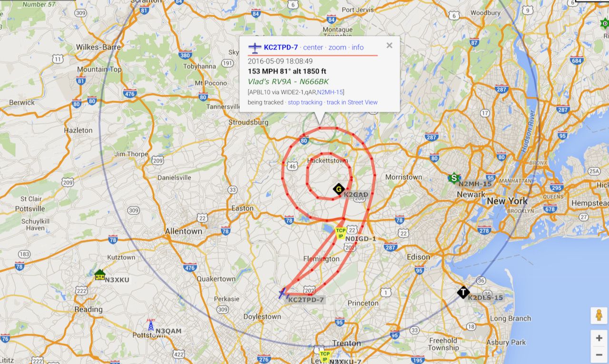Viewport: 609px width, 364px height.
Task: Open the info link in popup
Action: 358,47
